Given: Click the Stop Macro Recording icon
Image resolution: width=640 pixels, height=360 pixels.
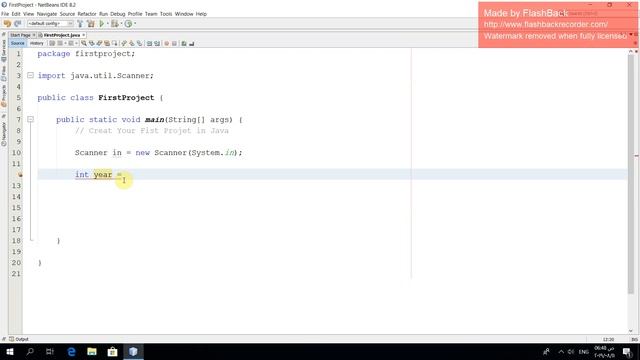Looking at the screenshot, I should tap(174, 43).
